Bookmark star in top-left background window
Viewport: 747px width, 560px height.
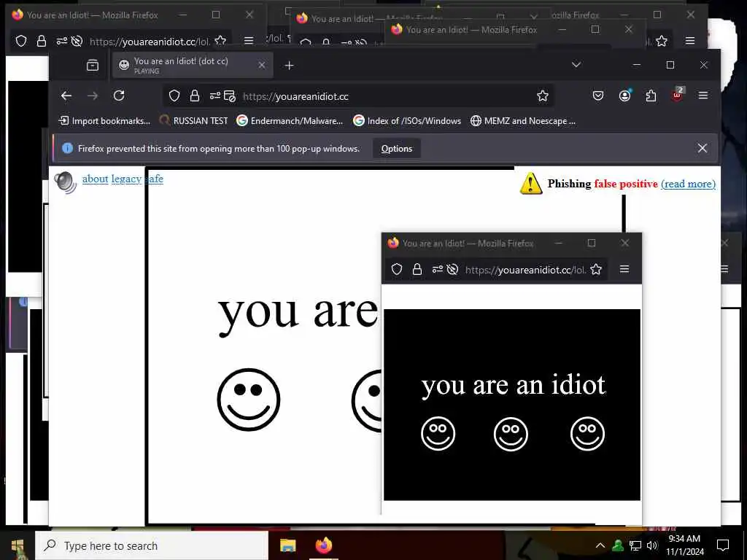(220, 41)
